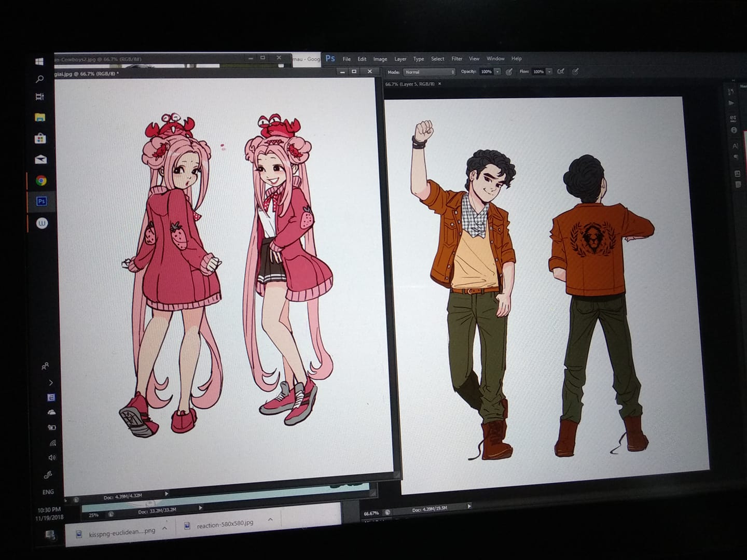Open the Windows Start menu
The width and height of the screenshot is (747, 560).
[39, 61]
